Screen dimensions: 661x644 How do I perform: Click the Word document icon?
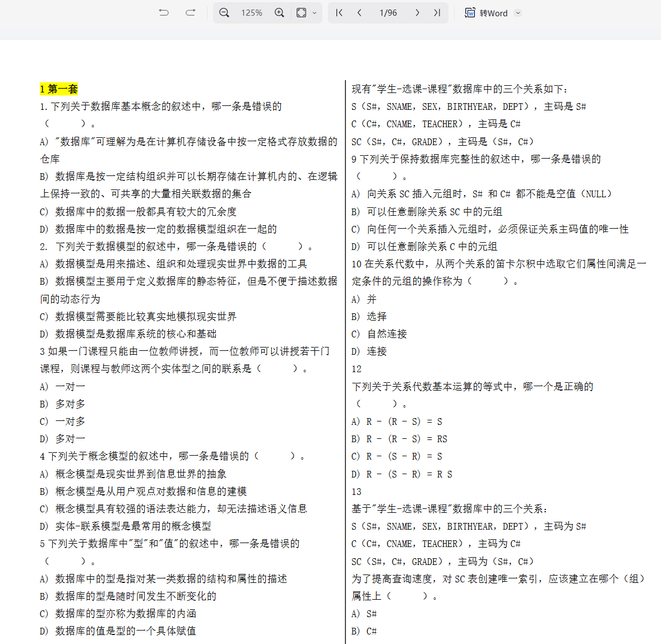pyautogui.click(x=470, y=13)
